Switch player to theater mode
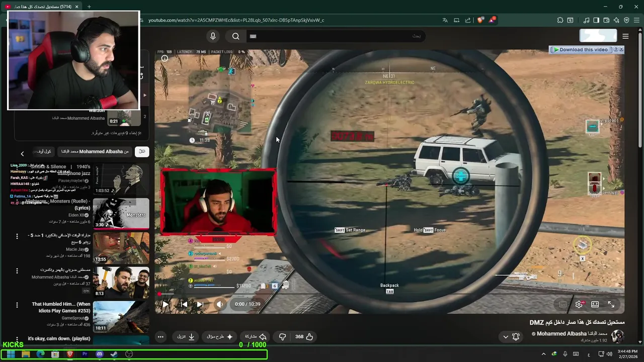The image size is (644, 362). (x=595, y=304)
